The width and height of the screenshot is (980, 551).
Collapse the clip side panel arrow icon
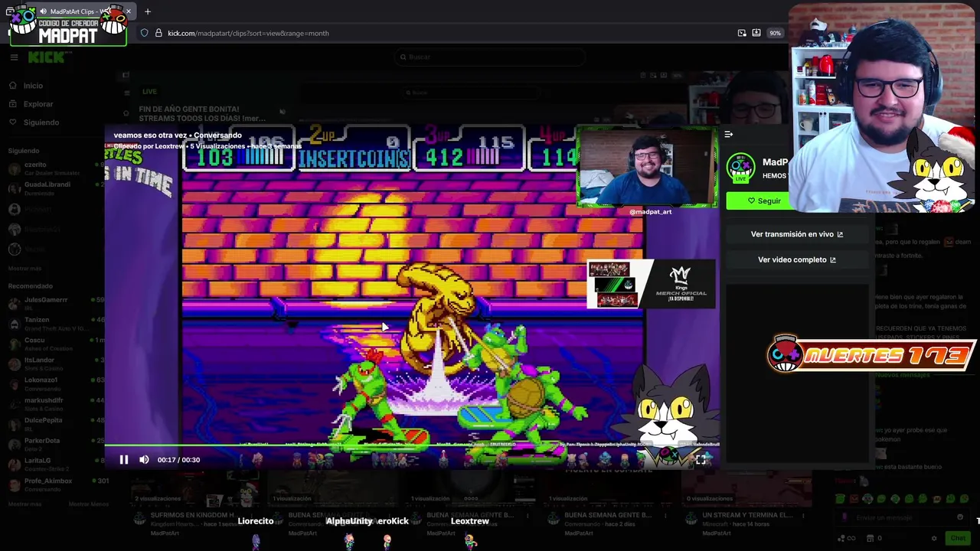tap(729, 135)
